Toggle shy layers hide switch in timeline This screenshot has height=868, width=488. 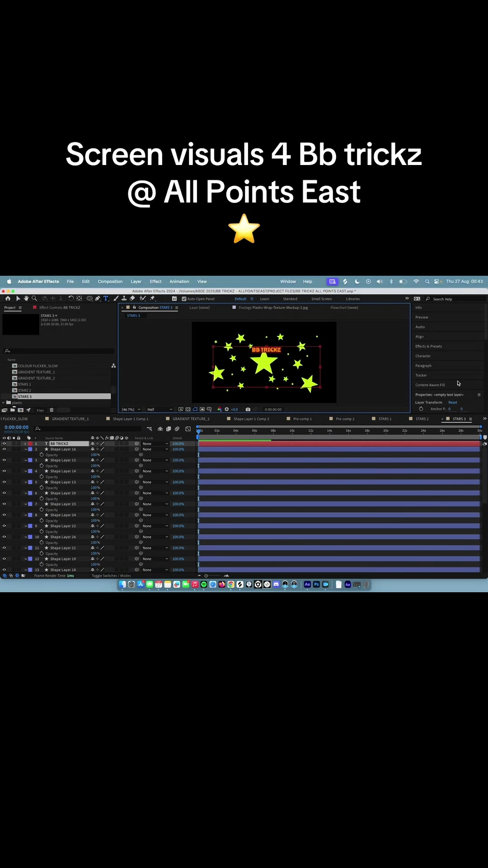160,429
